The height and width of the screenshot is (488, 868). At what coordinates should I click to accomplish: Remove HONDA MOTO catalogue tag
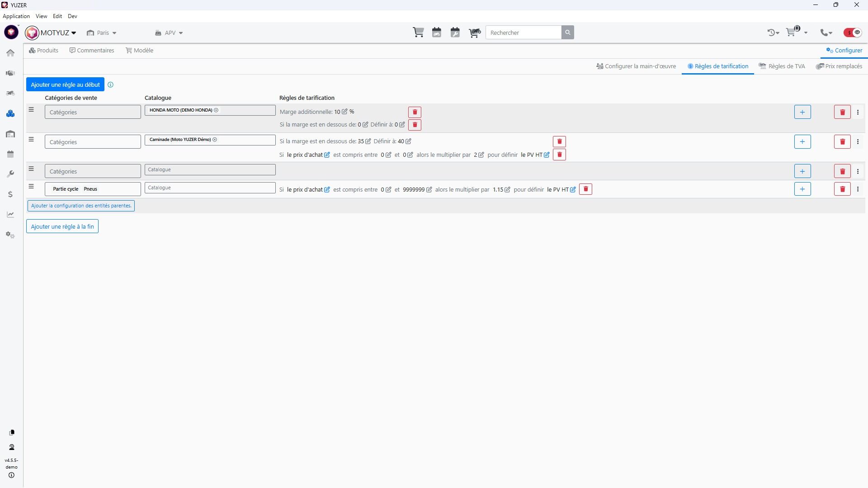click(x=216, y=110)
